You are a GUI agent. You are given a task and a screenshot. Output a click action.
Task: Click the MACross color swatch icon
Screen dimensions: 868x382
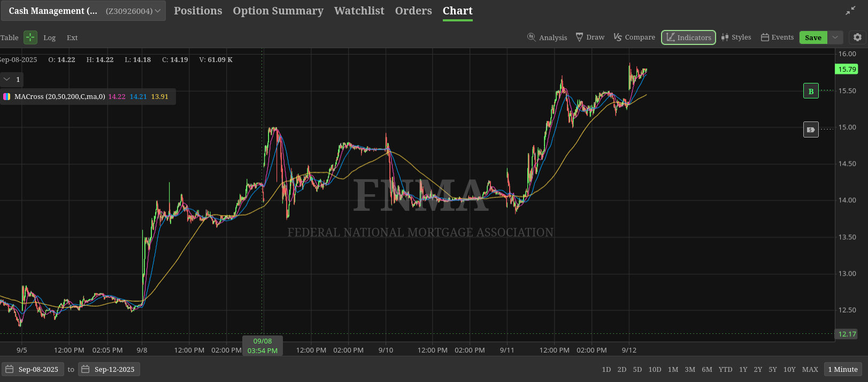[7, 97]
